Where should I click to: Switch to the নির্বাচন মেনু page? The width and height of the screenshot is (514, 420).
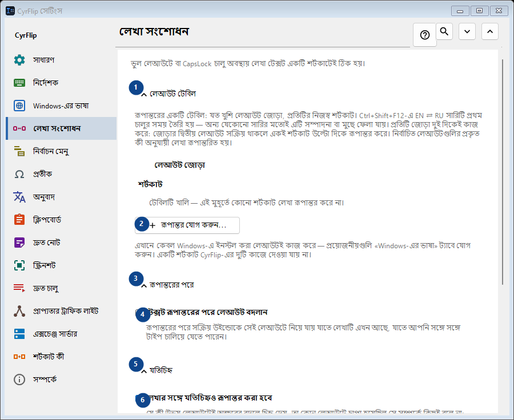(x=61, y=151)
